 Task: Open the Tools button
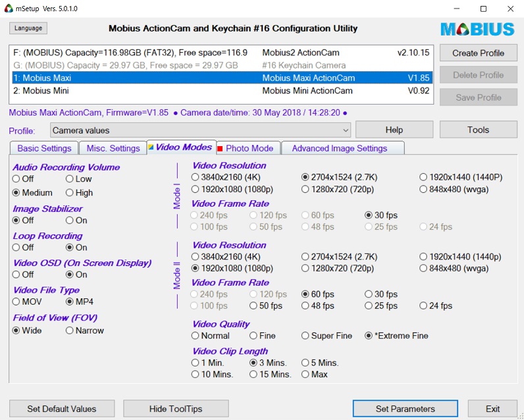[x=478, y=130]
